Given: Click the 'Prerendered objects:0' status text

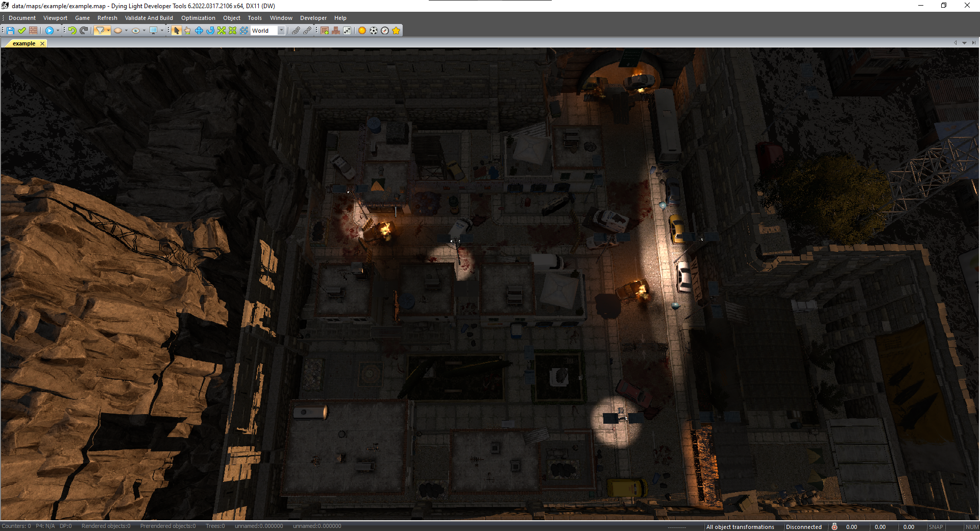Looking at the screenshot, I should coord(168,526).
